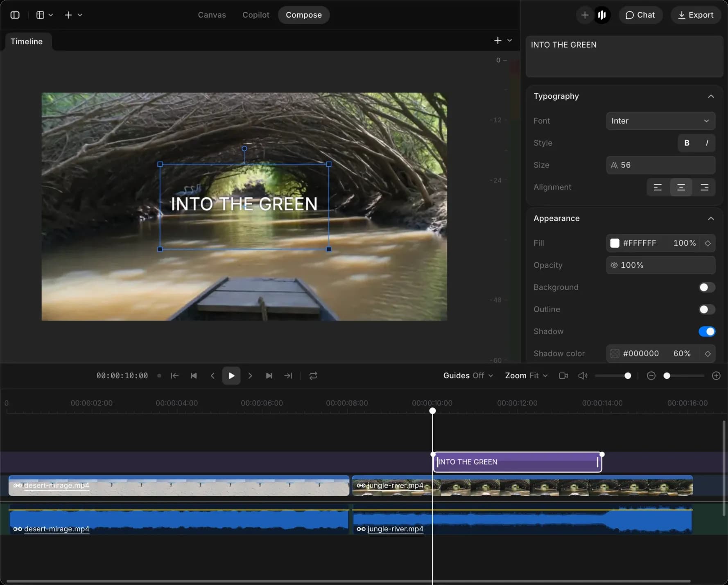Zoom out the timeline with the minus icon
The height and width of the screenshot is (585, 728).
coord(651,375)
